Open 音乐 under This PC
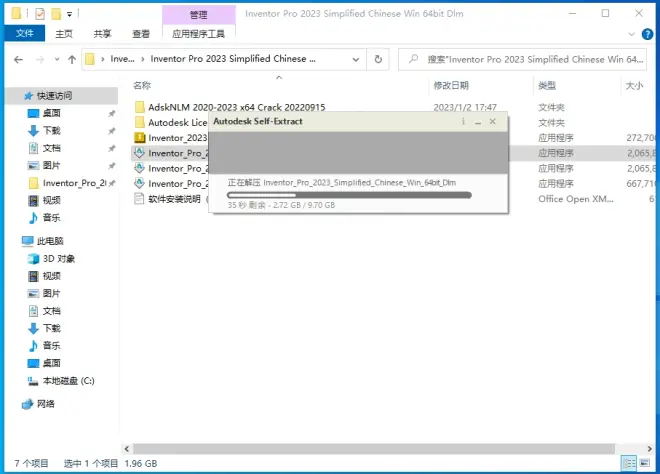 point(51,346)
